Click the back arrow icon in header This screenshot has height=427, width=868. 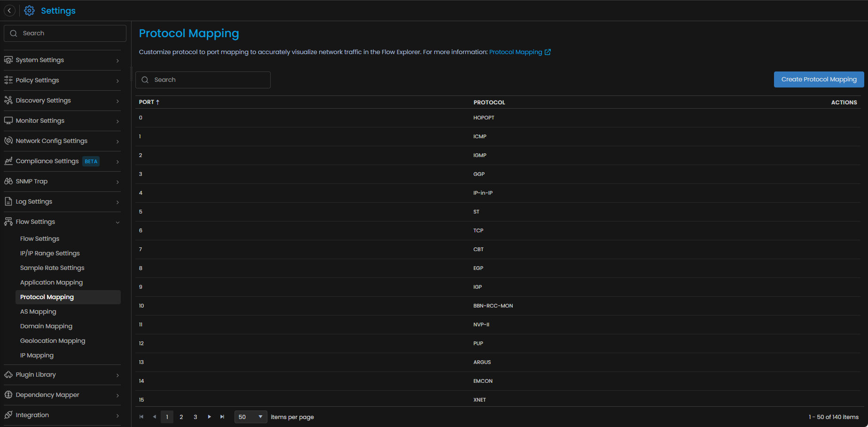9,10
